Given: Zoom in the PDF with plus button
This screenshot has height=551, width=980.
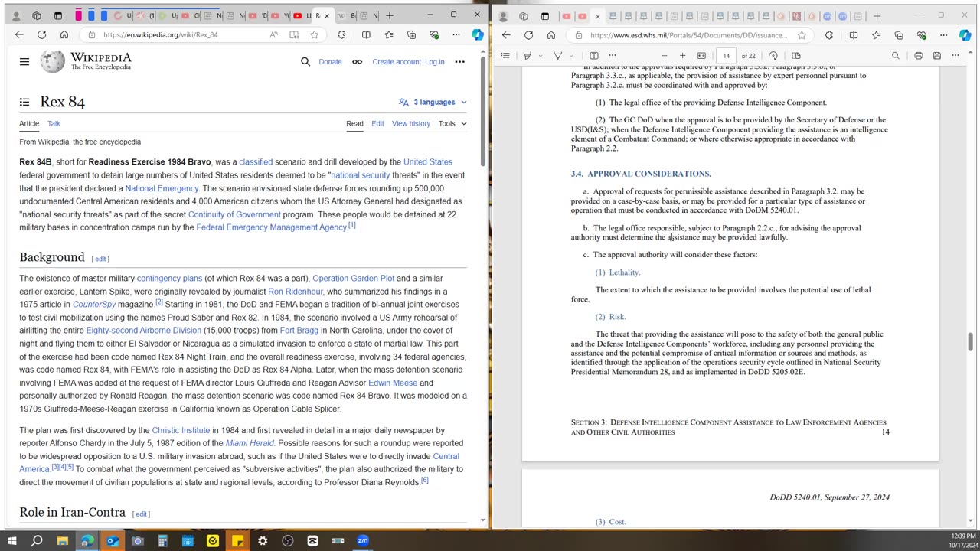Looking at the screenshot, I should [682, 55].
